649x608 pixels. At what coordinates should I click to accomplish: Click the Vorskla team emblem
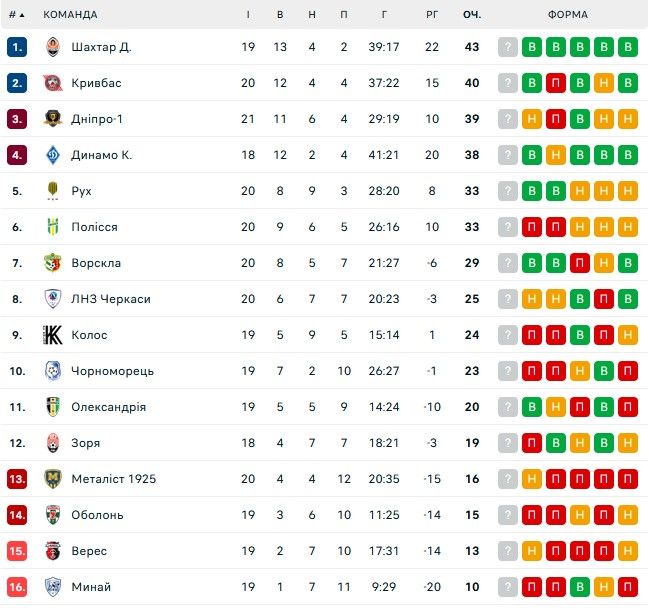click(53, 263)
